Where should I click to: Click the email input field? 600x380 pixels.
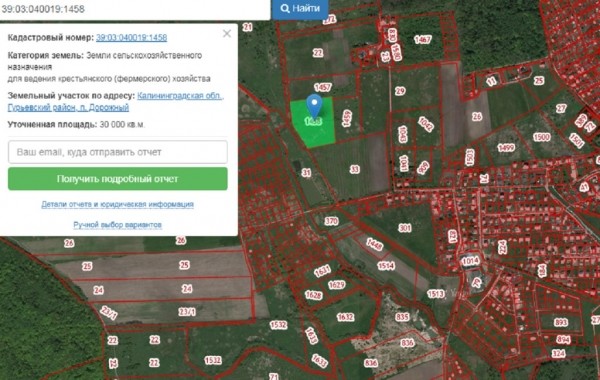(118, 152)
